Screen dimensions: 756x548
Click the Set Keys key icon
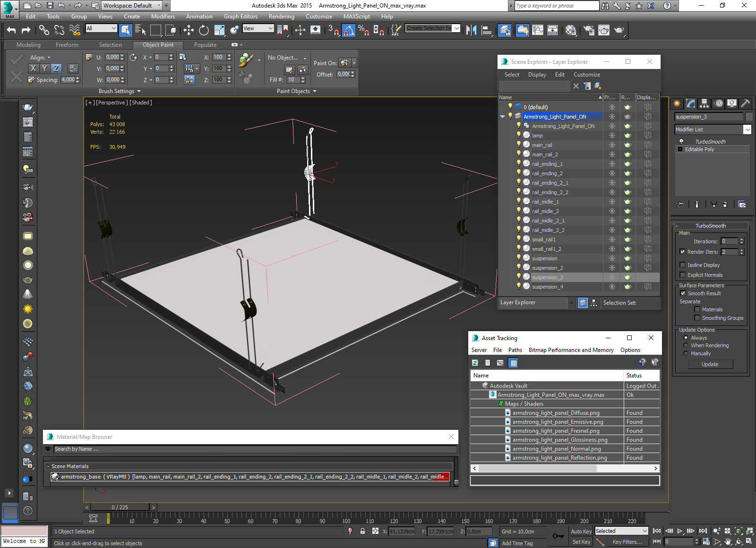point(558,536)
